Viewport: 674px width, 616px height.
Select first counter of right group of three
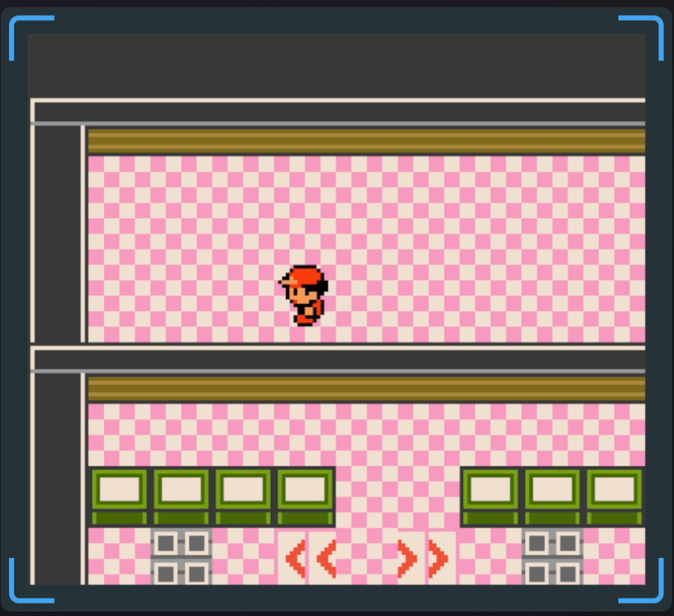pyautogui.click(x=490, y=496)
